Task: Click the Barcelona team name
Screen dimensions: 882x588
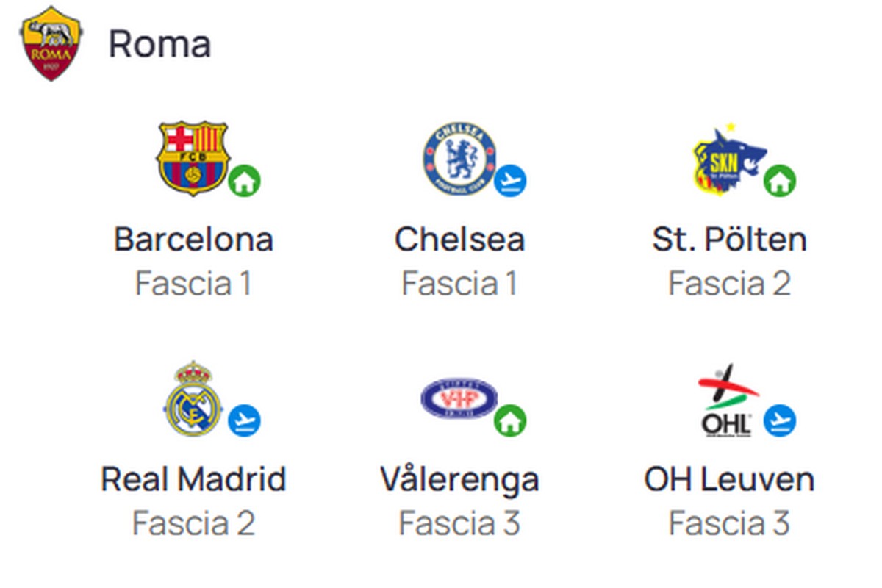Action: coord(193,240)
